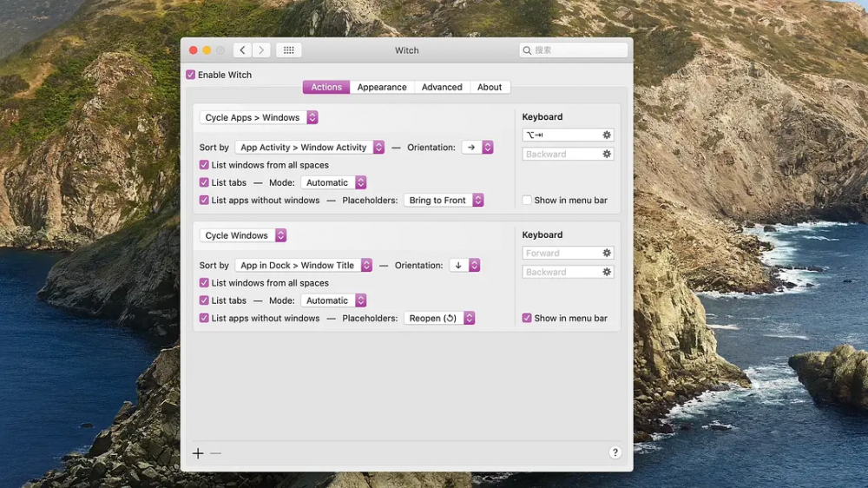The width and height of the screenshot is (868, 488).
Task: Toggle List apps without windows for Cycle Windows
Action: pos(204,319)
